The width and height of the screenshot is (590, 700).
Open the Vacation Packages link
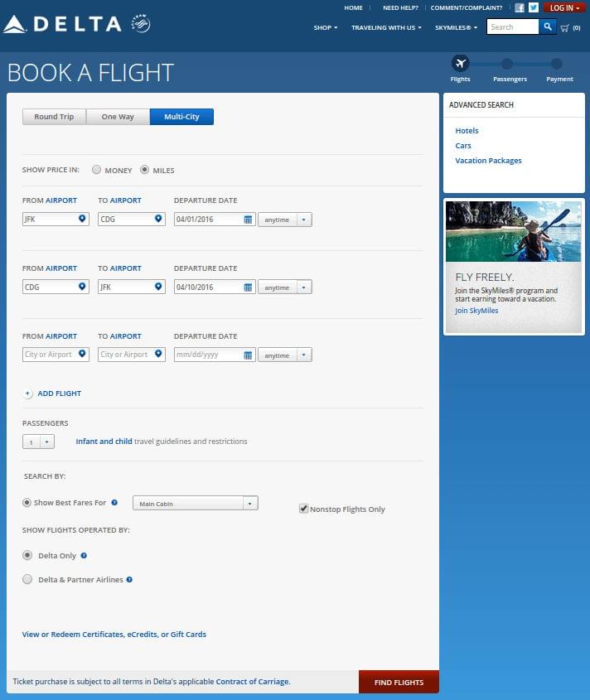488,161
